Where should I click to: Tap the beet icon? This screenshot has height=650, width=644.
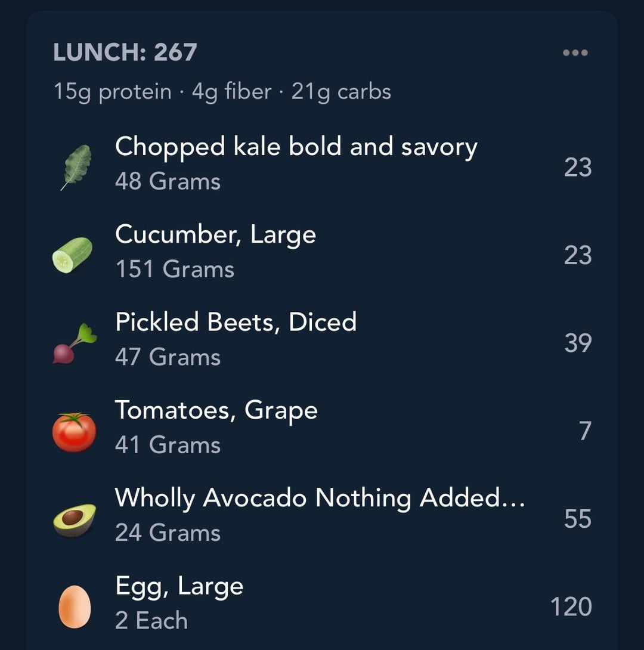tap(74, 343)
